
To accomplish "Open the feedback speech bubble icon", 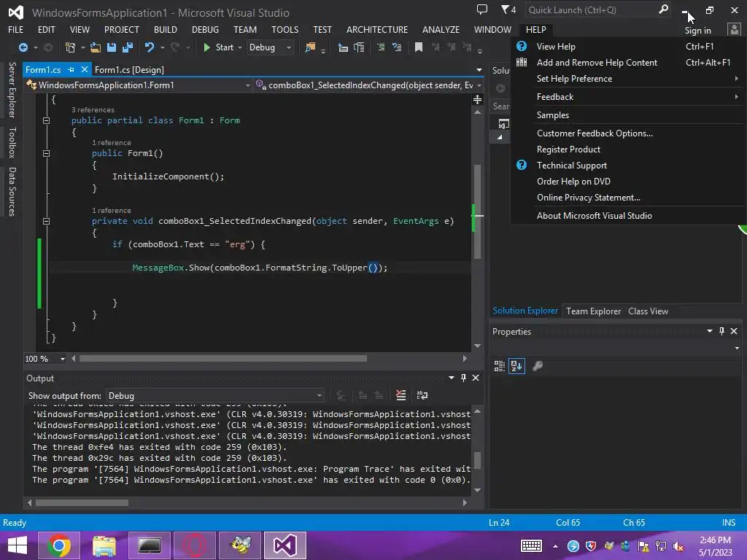I will tap(482, 9).
